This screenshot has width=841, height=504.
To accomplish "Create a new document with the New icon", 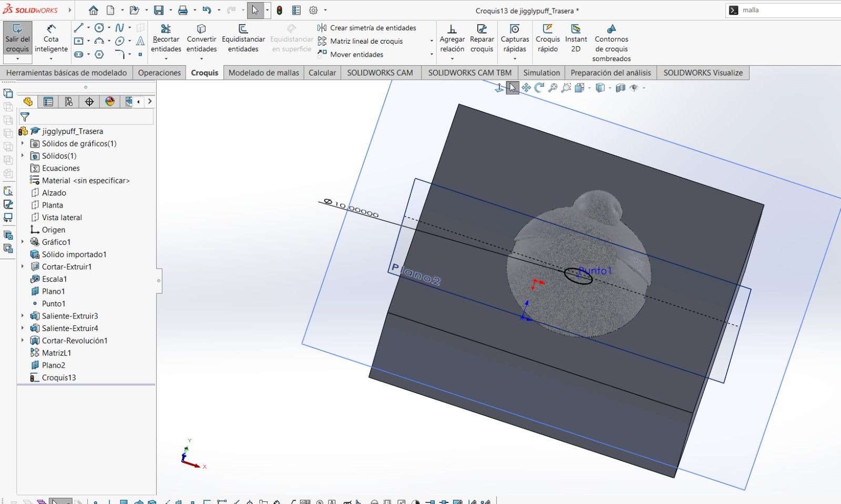I will (x=110, y=10).
